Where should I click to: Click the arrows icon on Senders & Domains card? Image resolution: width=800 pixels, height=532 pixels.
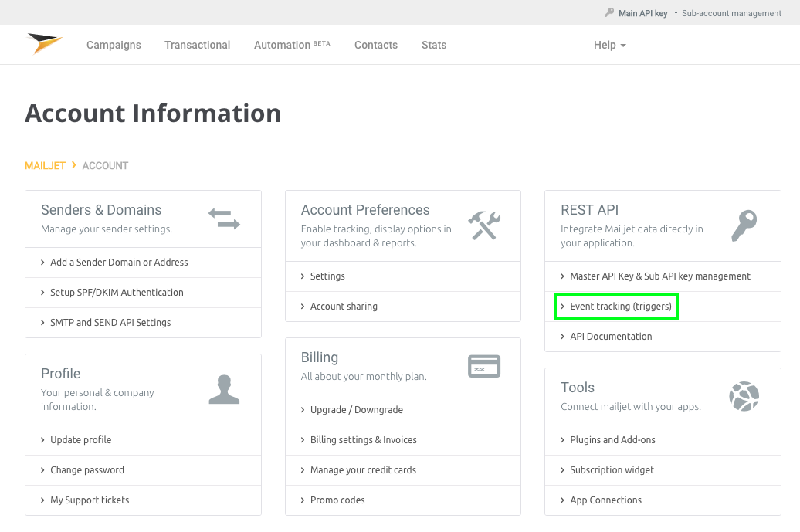[224, 219]
